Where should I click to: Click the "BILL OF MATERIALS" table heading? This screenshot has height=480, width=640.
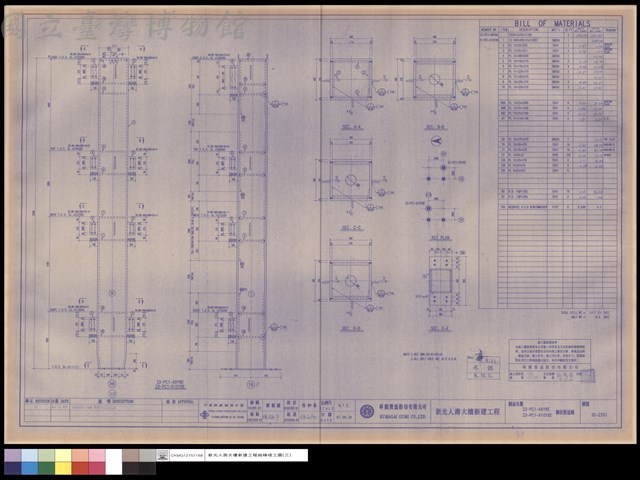[552, 24]
